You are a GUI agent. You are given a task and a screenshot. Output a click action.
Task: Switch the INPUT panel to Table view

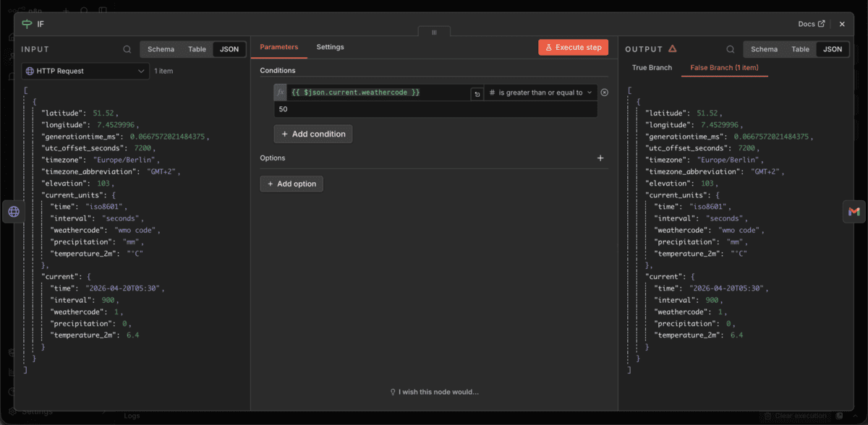(x=197, y=49)
